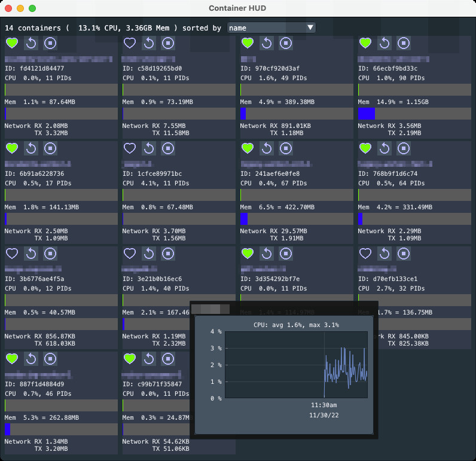The width and height of the screenshot is (476, 461).
Task: Stop container c99b71f35847
Action: (x=168, y=359)
